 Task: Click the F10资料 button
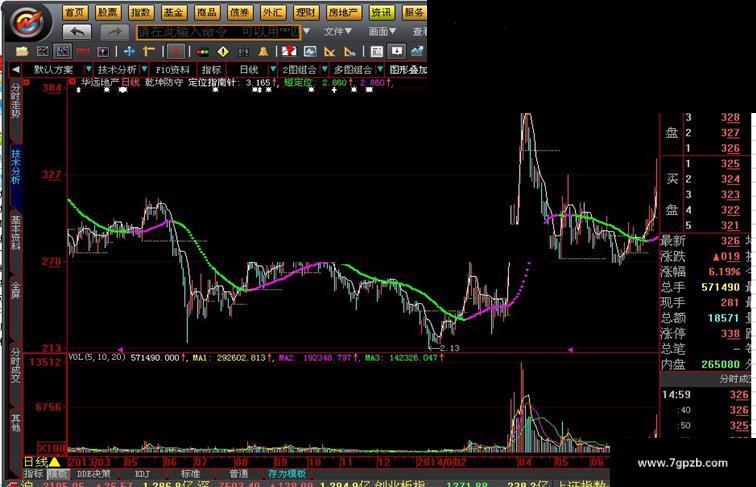(173, 69)
